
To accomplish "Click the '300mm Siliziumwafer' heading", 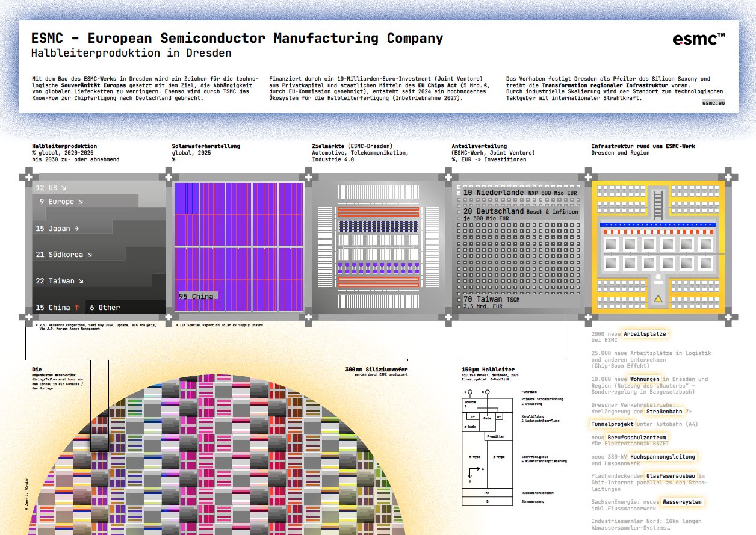I will [x=377, y=370].
